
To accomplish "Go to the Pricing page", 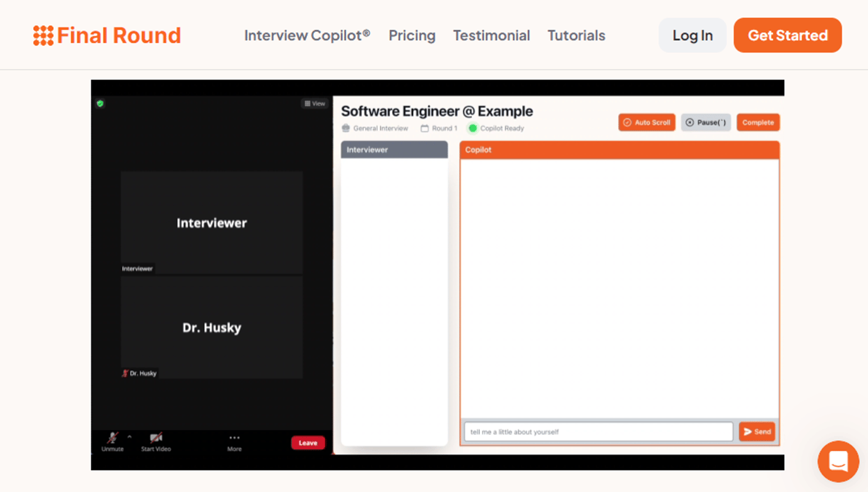I will tap(412, 35).
